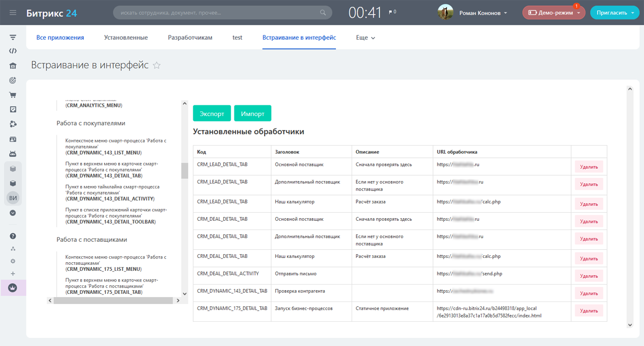The image size is (644, 346).
Task: Click the developer code icon in sidebar
Action: (x=13, y=51)
